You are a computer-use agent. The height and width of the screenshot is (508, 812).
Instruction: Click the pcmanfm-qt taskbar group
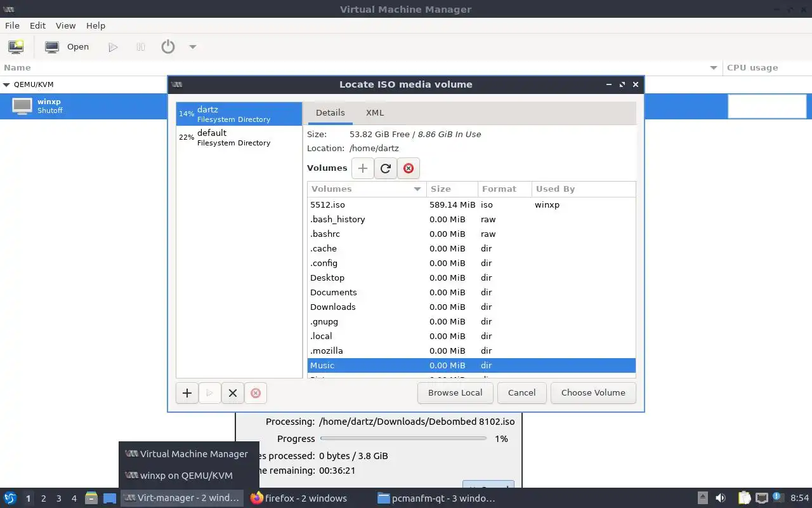coord(436,498)
